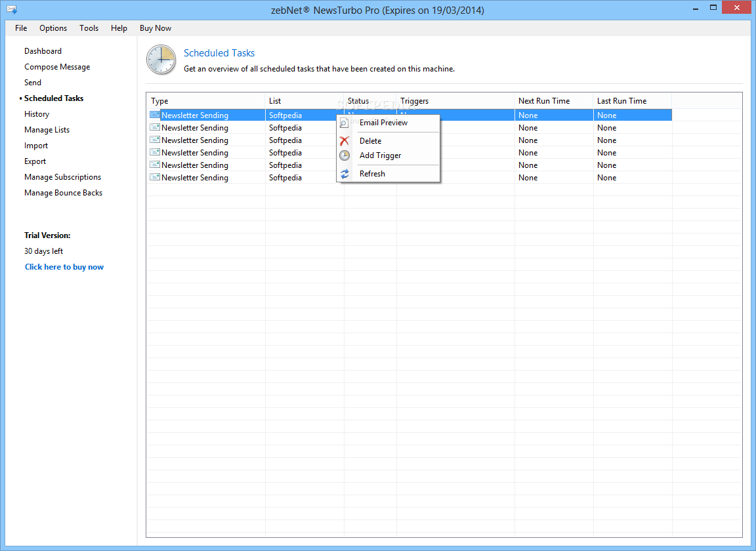Click the blue arrows Refresh icon
Screen dimensions: 756x551
click(345, 174)
